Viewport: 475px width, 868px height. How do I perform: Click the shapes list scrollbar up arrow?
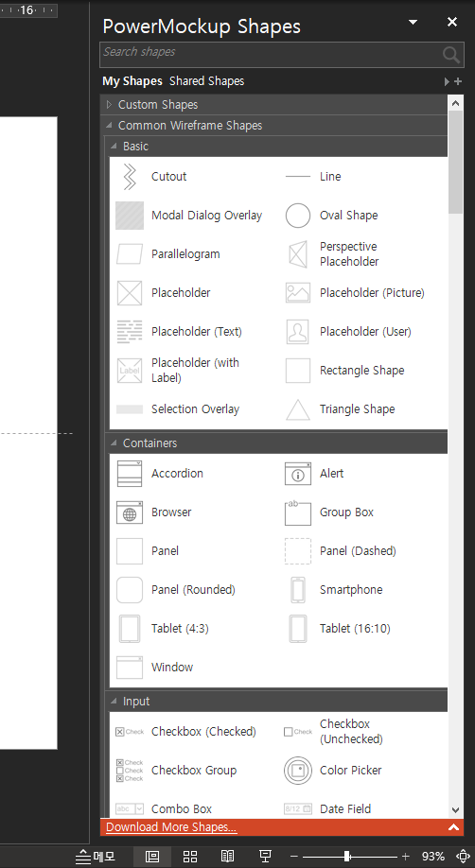(x=455, y=103)
